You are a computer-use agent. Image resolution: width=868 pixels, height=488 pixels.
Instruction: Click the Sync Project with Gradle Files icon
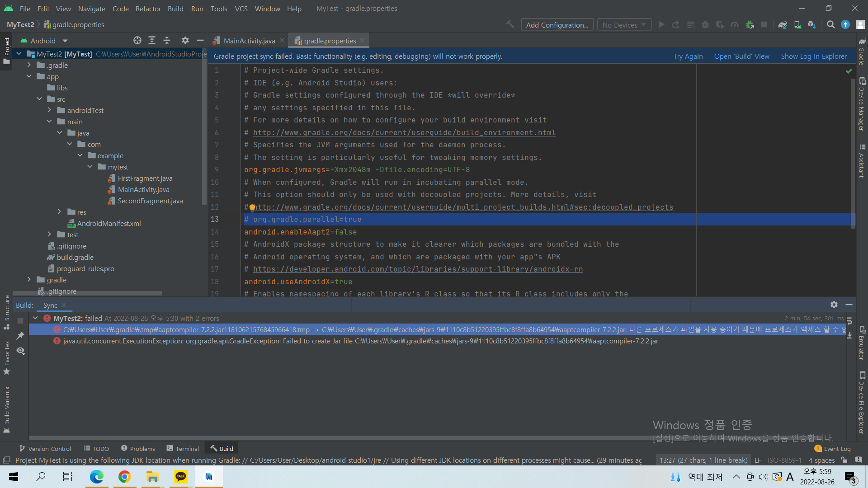tap(783, 25)
